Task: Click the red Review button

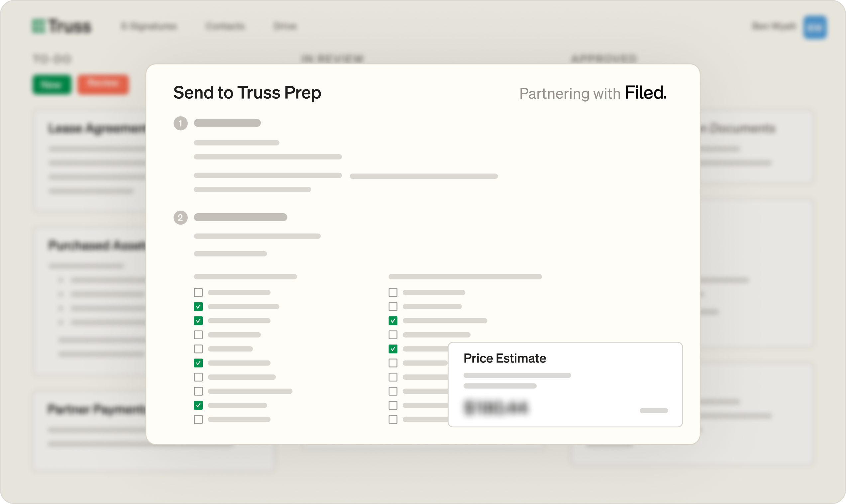Action: tap(104, 85)
